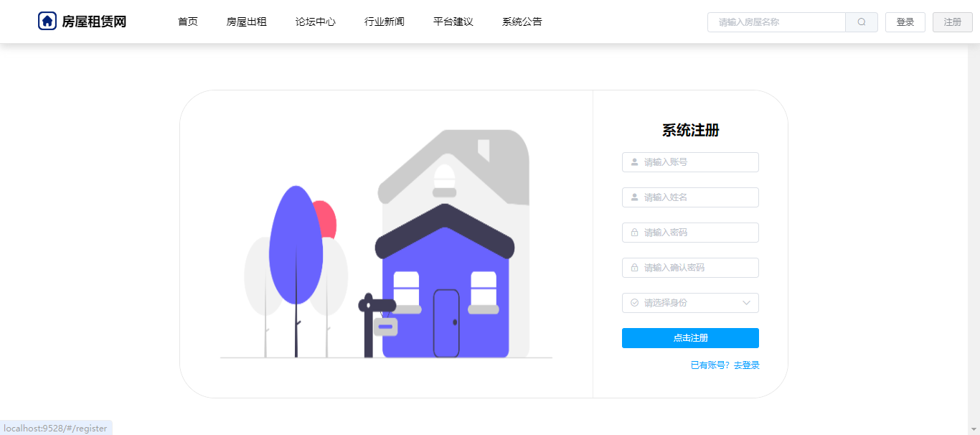Submit with the 点击注册 button

[x=690, y=338]
